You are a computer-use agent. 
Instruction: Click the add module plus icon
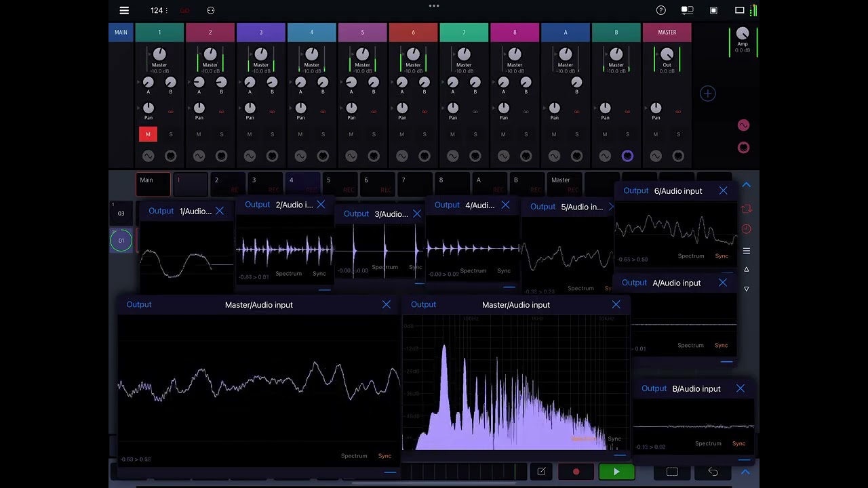[707, 94]
